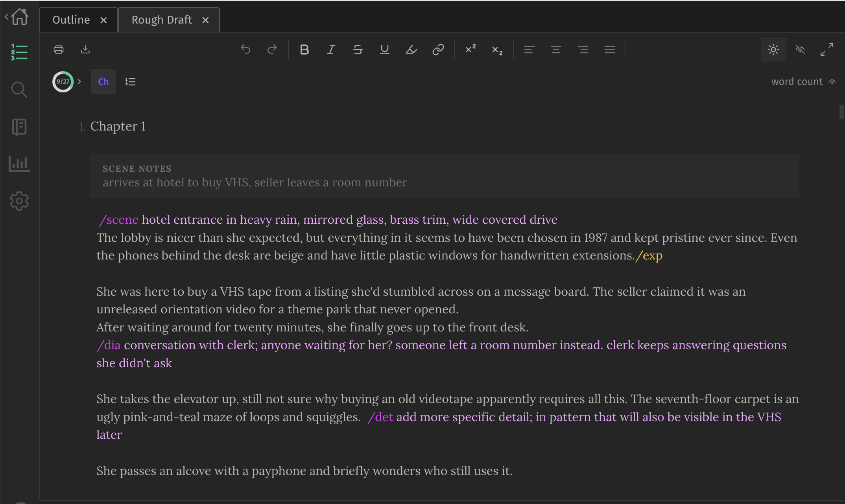Screen dimensions: 845x504
Task: Enter fullscreen with expand arrows
Action: point(827,50)
